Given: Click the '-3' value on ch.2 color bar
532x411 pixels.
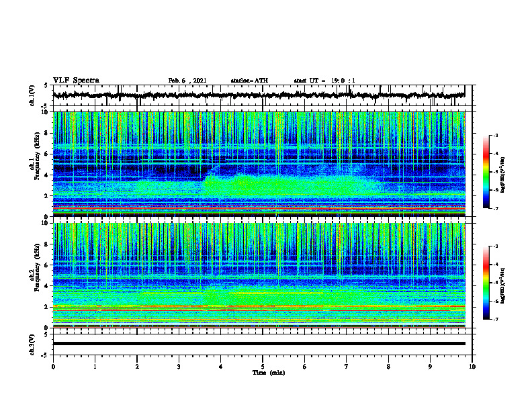Looking at the screenshot, I should click(x=495, y=246).
